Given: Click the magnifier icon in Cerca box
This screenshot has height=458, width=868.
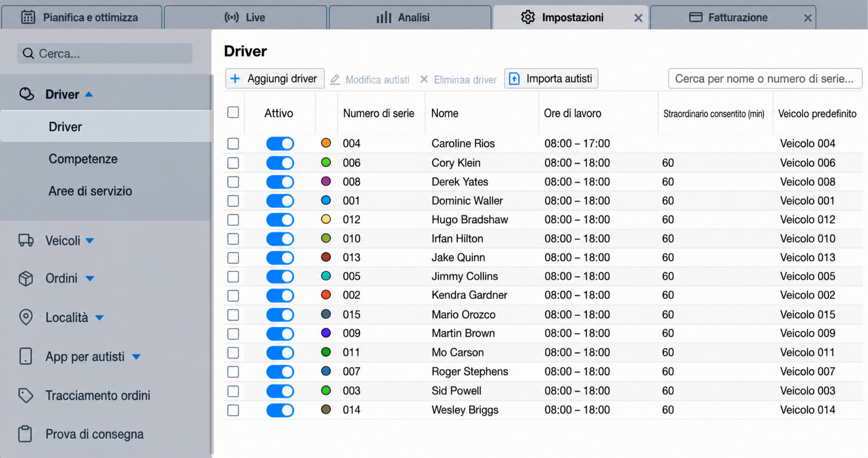Looking at the screenshot, I should (x=29, y=53).
